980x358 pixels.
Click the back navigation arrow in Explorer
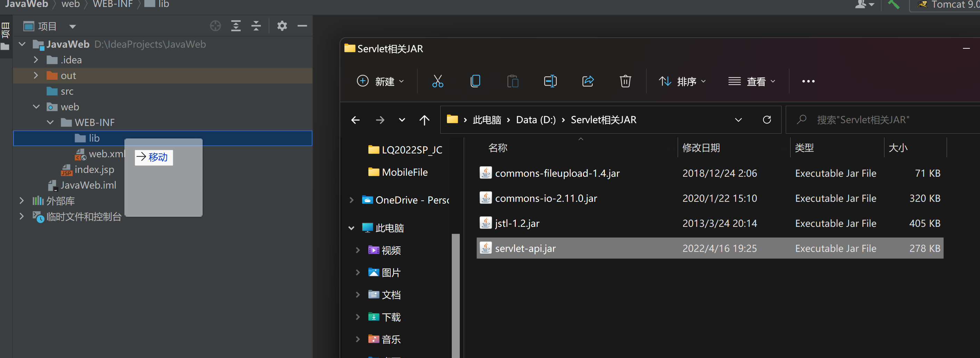[x=355, y=120]
